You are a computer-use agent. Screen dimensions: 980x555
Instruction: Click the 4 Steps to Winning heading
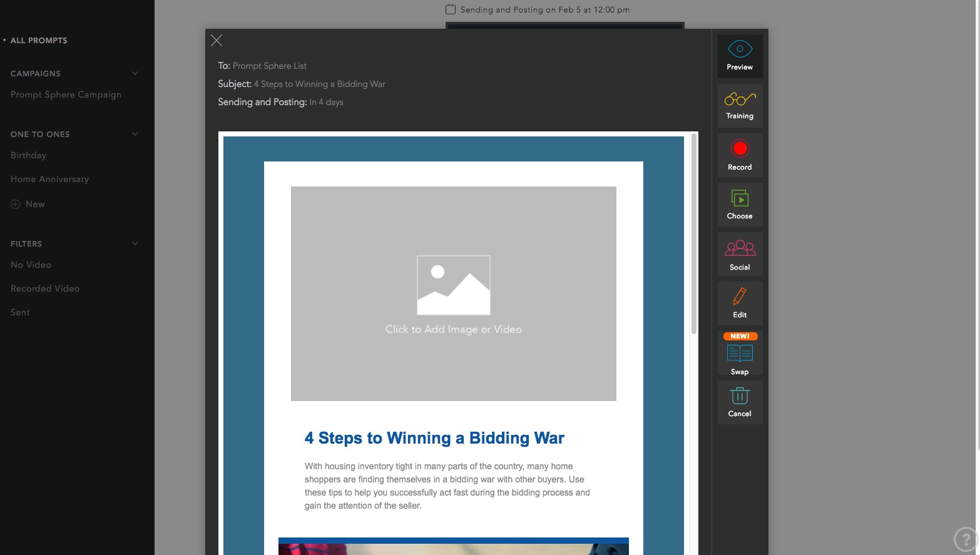(434, 438)
